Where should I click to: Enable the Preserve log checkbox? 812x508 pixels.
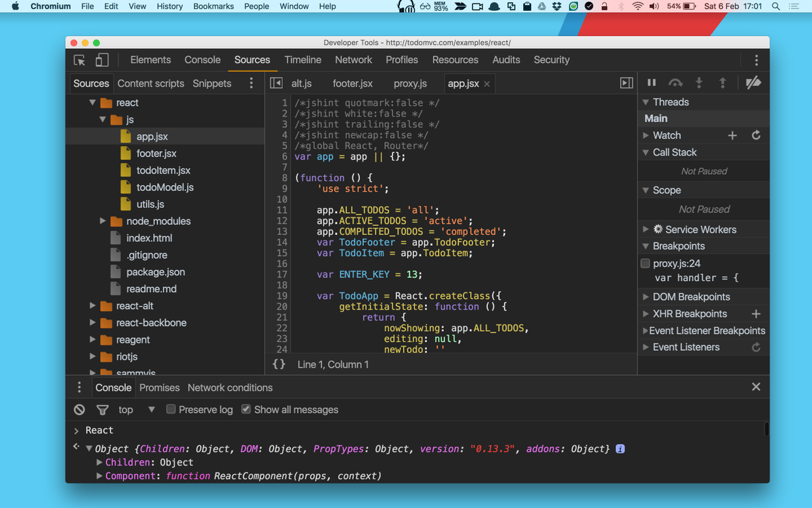click(x=171, y=409)
